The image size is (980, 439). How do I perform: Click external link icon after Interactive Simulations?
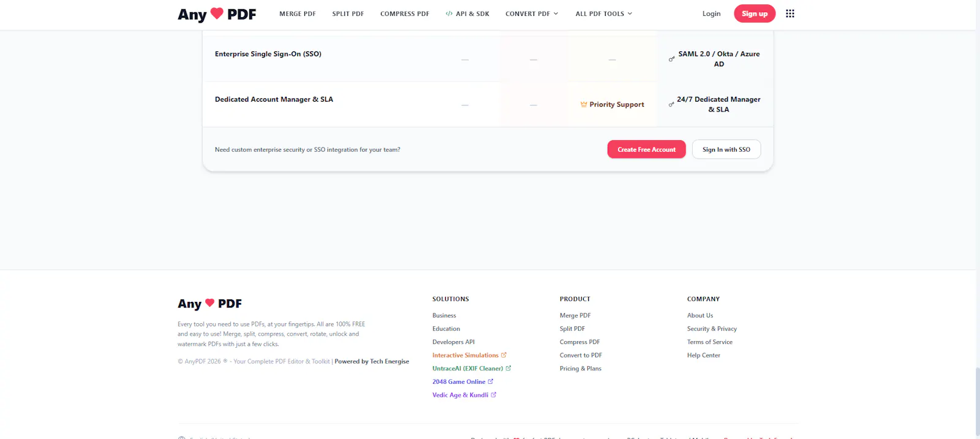(x=504, y=355)
